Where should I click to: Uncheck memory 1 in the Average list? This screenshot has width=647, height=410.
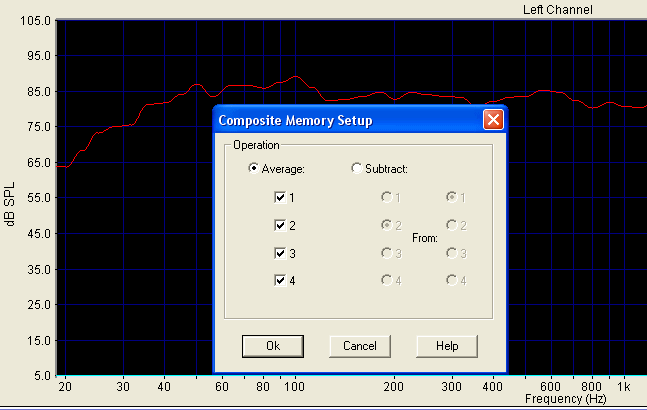pos(280,197)
